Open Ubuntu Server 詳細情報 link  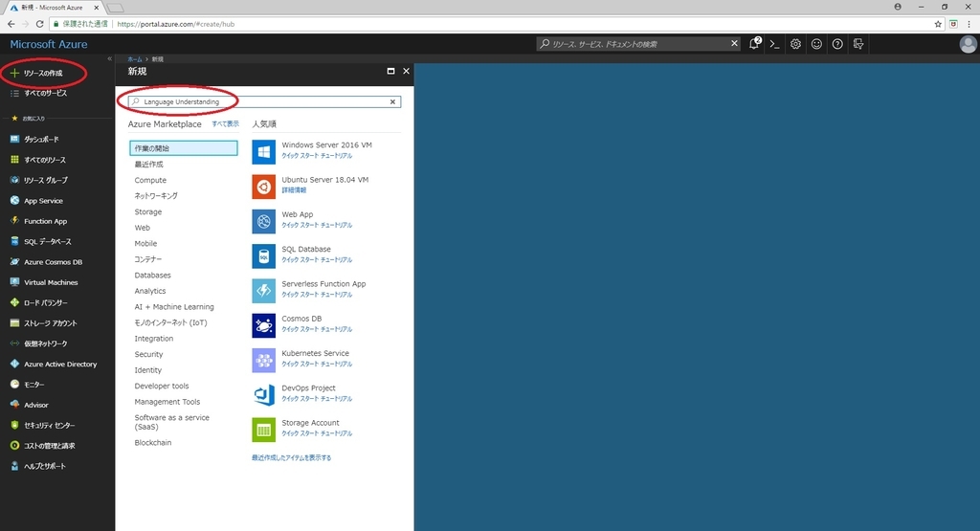[x=294, y=189]
